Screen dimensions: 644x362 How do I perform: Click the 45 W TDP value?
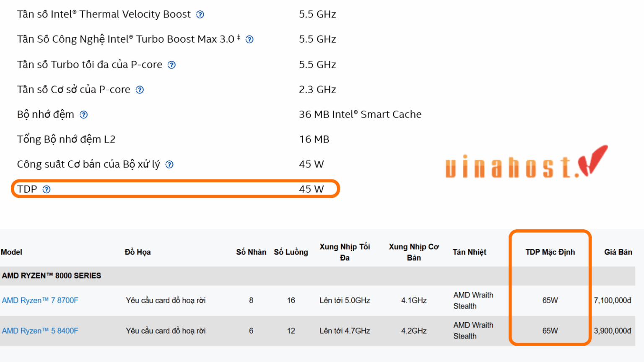point(311,189)
